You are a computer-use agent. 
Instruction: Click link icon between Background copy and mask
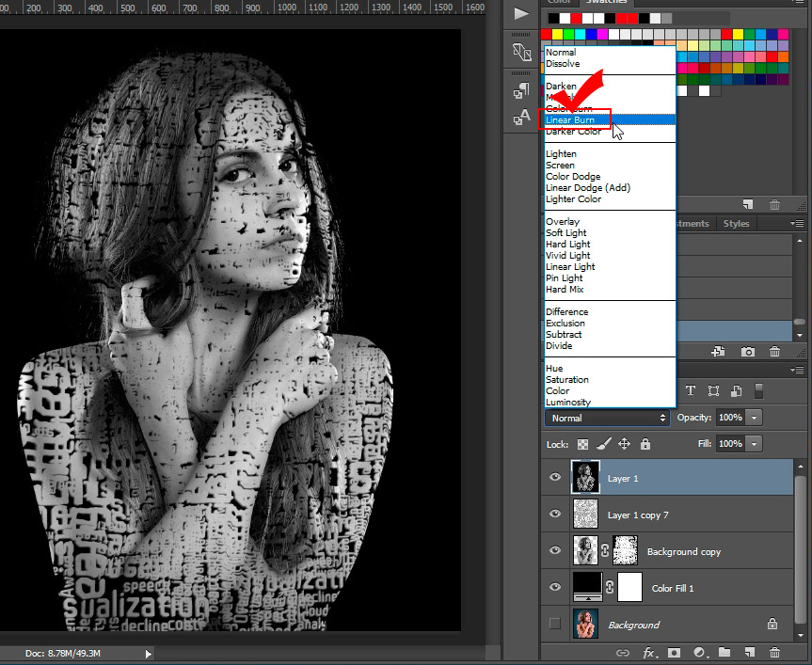click(x=605, y=550)
